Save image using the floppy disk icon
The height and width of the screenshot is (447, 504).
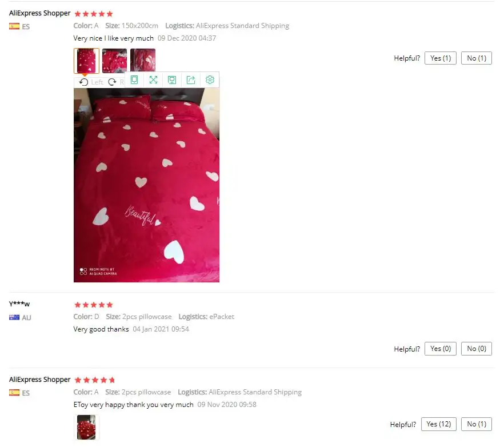coord(172,80)
